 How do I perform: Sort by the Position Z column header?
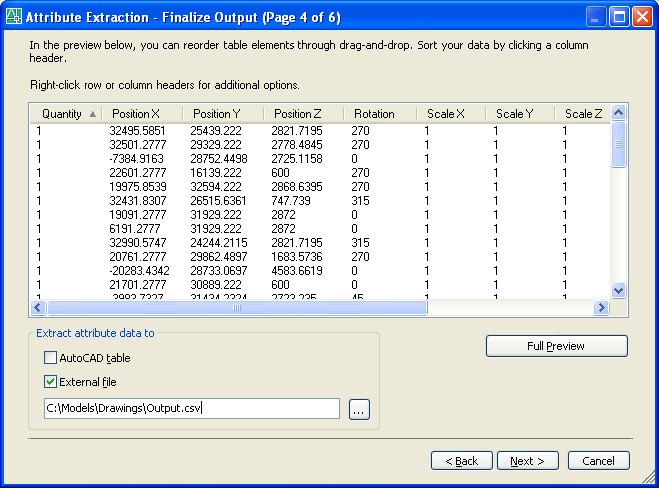click(x=303, y=114)
